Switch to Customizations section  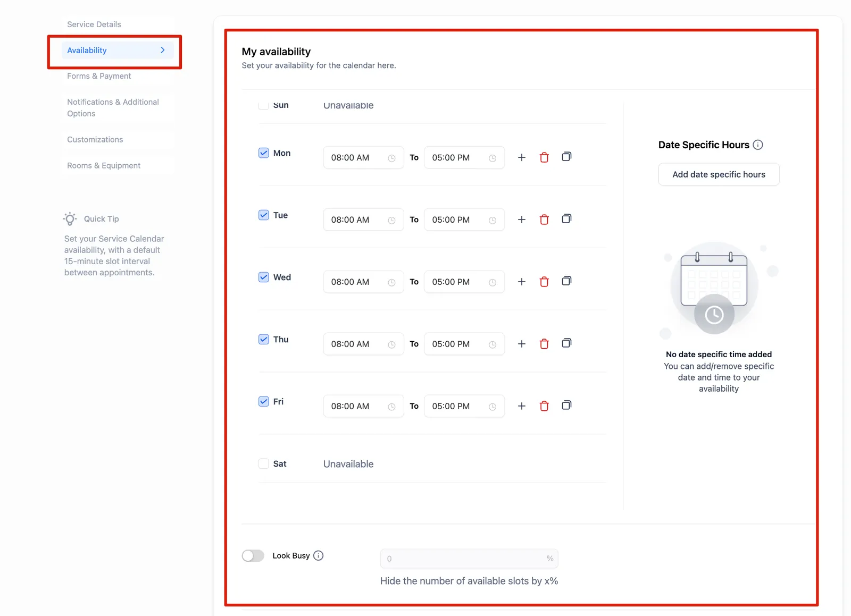118,140
